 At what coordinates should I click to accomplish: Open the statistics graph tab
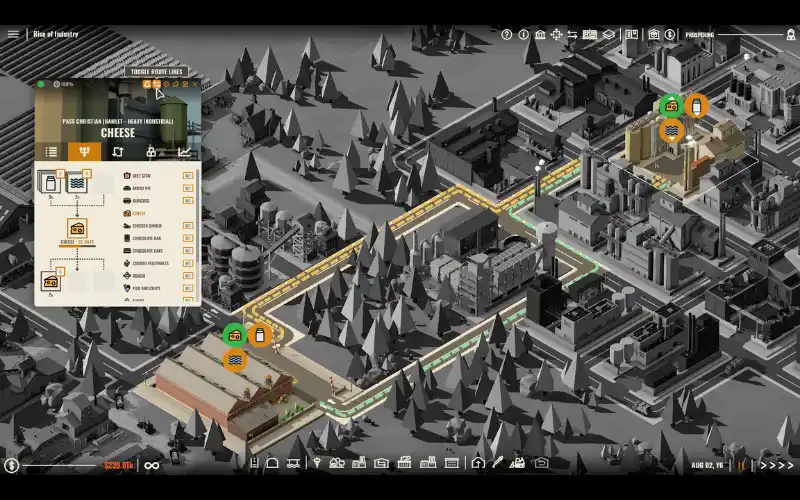[184, 152]
